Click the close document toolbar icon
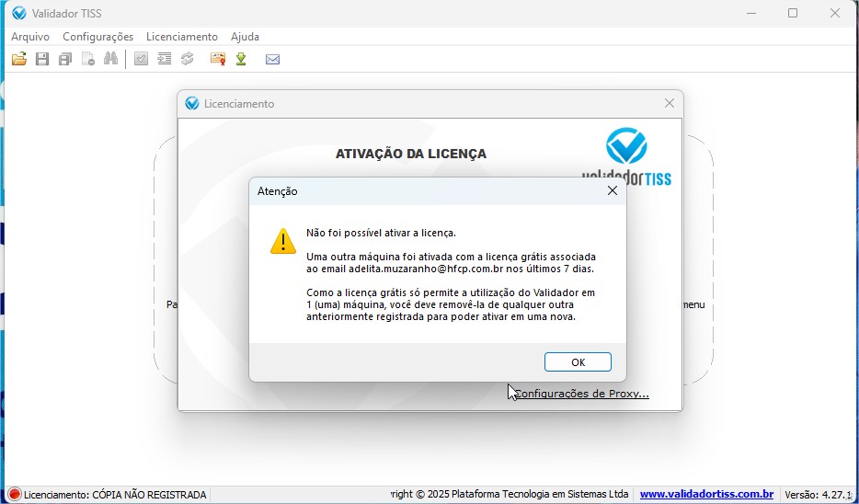The height and width of the screenshot is (504, 859). click(87, 59)
